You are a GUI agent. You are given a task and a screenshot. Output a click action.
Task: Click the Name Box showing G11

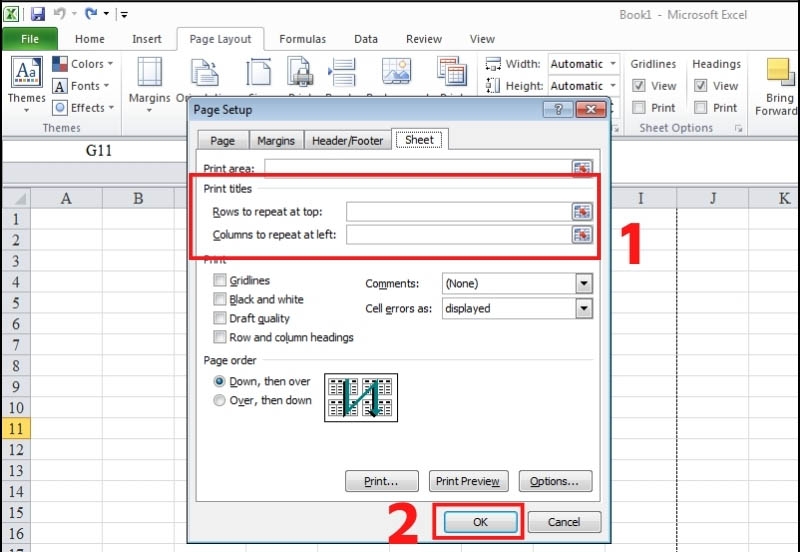98,150
